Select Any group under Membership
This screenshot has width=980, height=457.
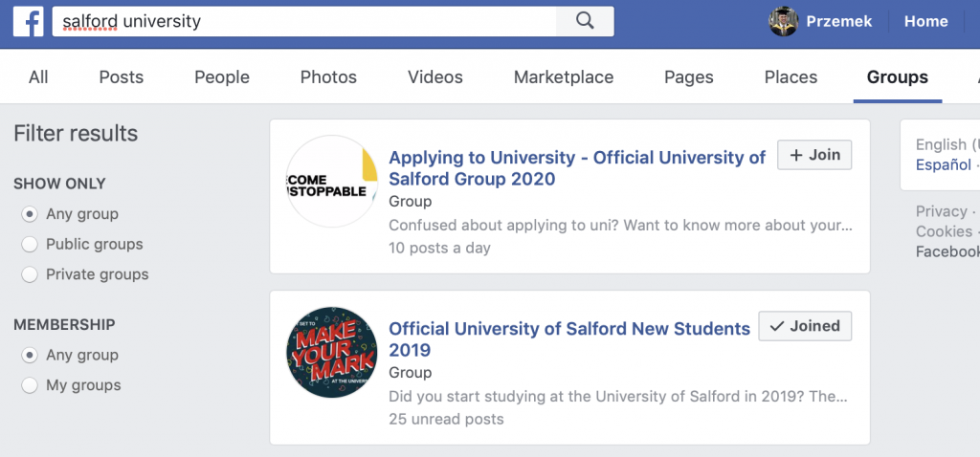pos(30,356)
